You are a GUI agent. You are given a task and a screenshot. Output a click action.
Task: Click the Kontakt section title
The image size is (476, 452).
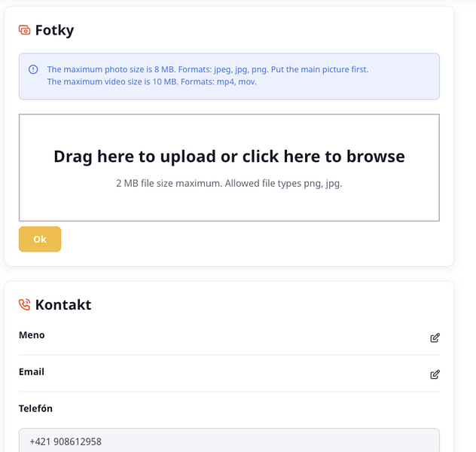63,305
